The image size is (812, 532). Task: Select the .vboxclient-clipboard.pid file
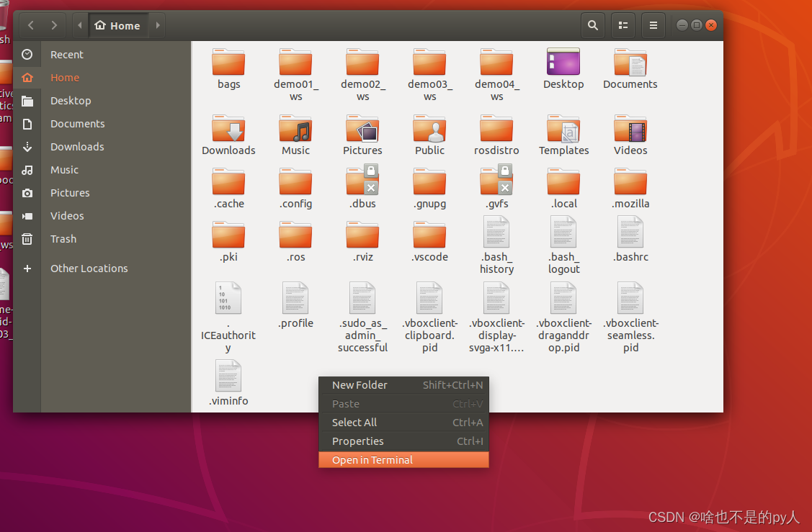pos(430,317)
